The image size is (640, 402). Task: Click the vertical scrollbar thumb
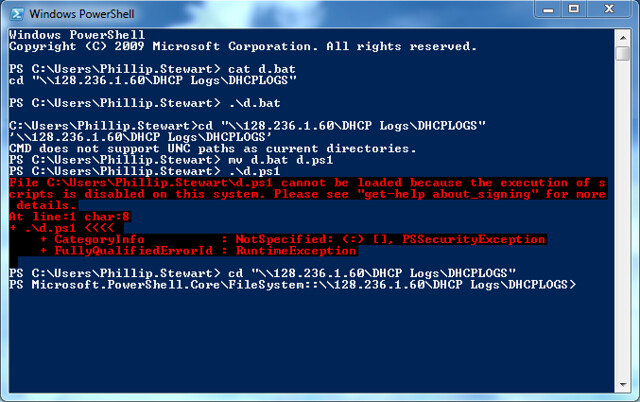click(623, 53)
